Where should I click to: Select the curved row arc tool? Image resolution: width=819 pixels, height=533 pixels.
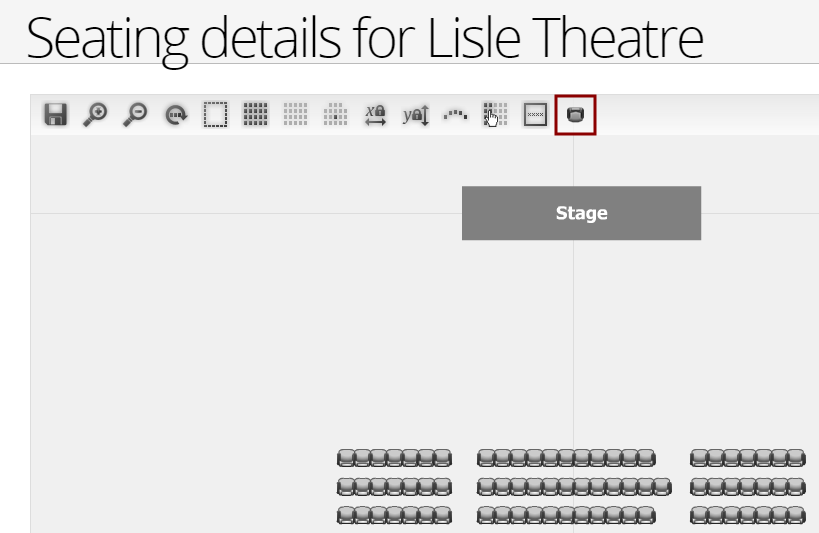click(455, 114)
